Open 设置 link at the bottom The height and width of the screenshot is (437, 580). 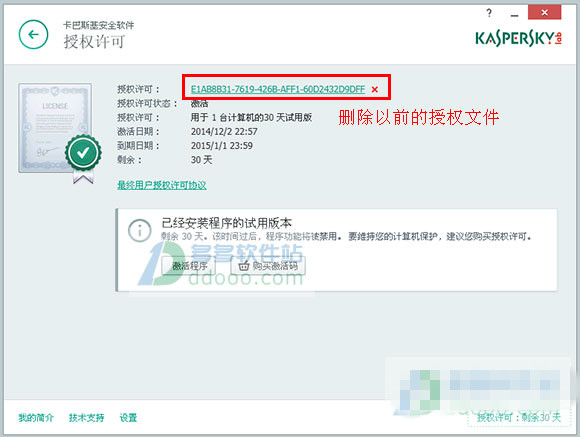click(x=128, y=418)
